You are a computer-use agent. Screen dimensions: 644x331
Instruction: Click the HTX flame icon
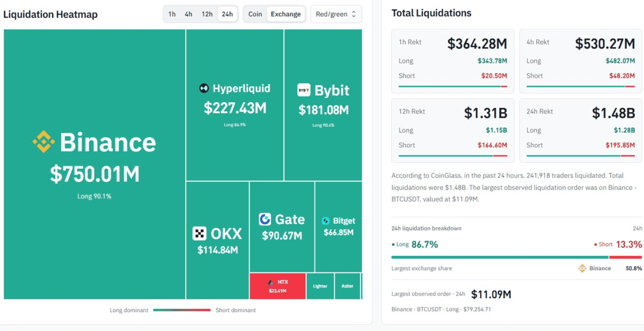tap(270, 282)
